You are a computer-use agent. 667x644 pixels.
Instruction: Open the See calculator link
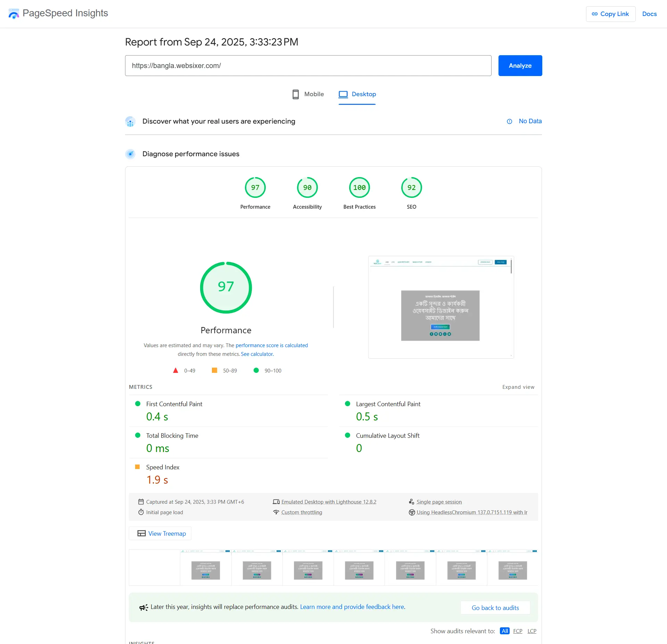(x=256, y=354)
